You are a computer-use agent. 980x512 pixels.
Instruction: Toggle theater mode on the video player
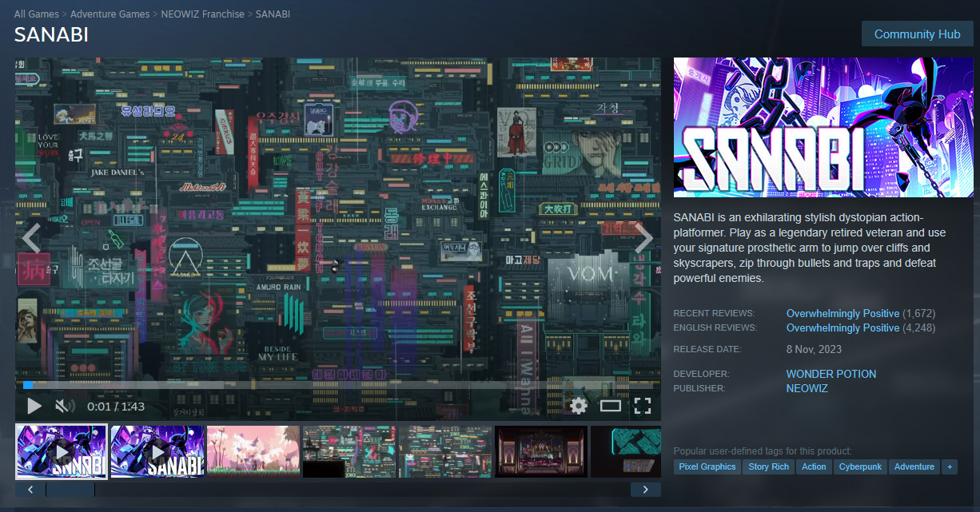click(611, 406)
